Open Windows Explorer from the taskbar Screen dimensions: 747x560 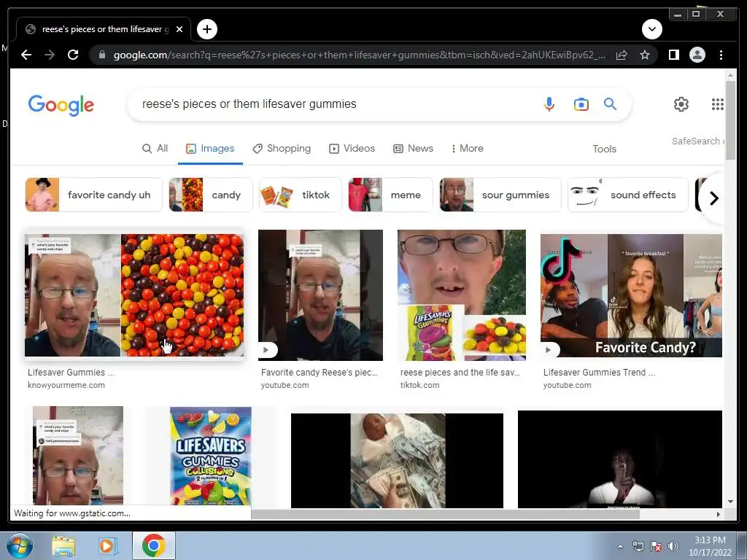click(63, 545)
